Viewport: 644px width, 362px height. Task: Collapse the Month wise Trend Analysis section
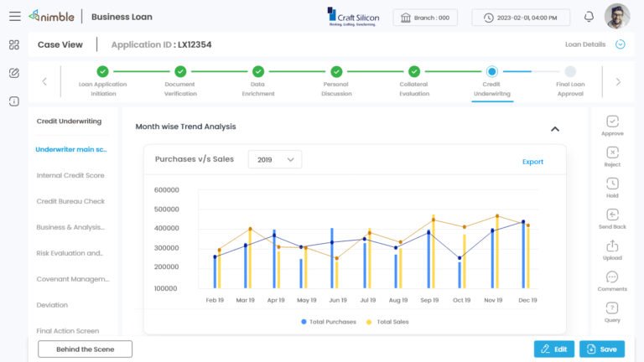pyautogui.click(x=555, y=129)
